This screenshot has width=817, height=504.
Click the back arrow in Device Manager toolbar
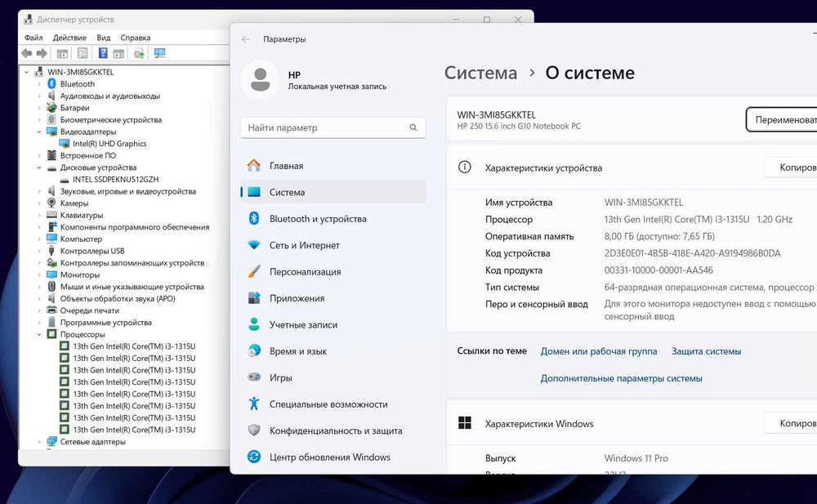27,53
